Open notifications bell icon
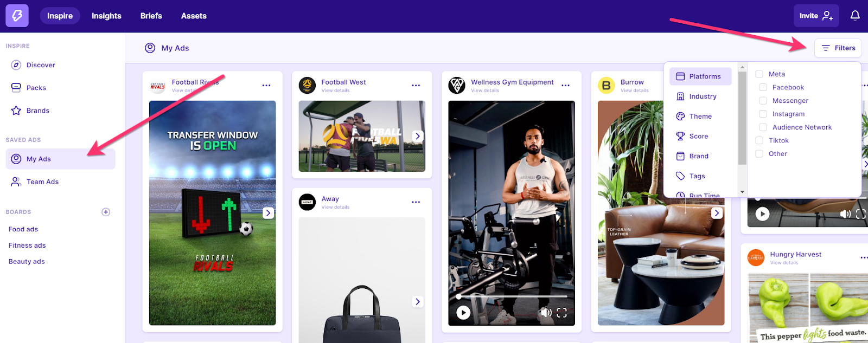 pos(855,16)
